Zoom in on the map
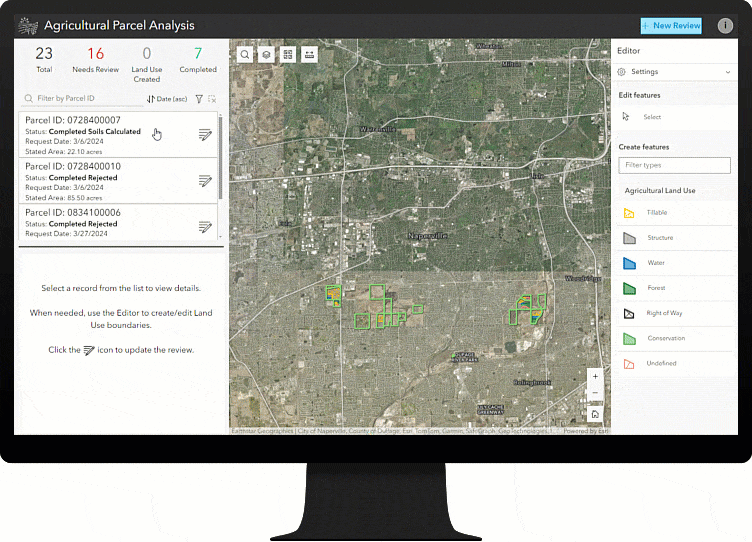Screen dimensions: 752x542 [x=595, y=377]
